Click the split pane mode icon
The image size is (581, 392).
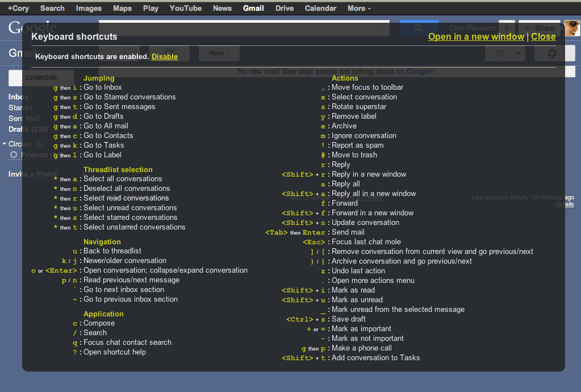(x=499, y=53)
